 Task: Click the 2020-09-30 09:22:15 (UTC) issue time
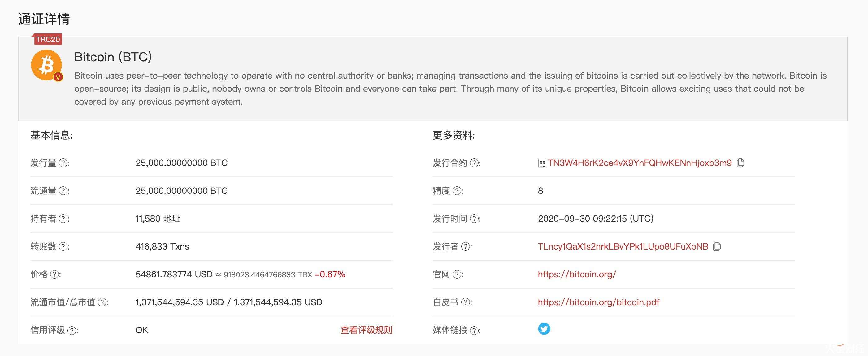point(596,219)
